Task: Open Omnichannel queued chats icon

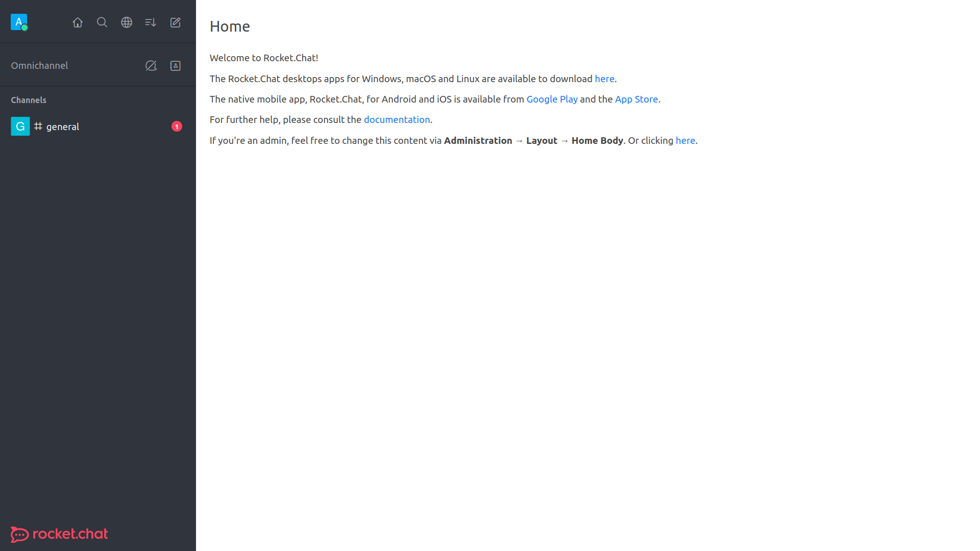Action: 151,65
